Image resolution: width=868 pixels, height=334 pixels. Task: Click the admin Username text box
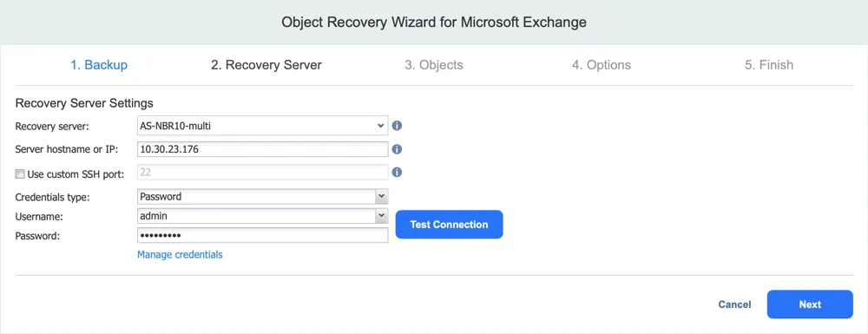[x=256, y=216]
